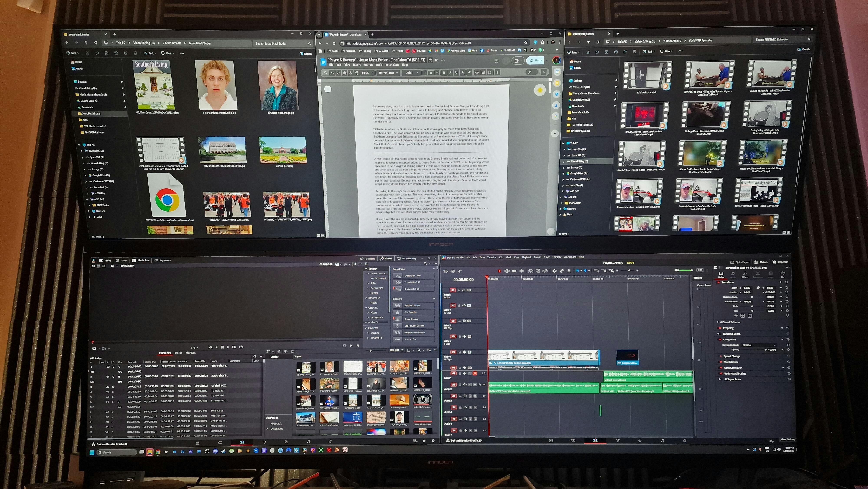Expand the Titles category in Effects toolbox
The width and height of the screenshot is (868, 489).
point(368,283)
